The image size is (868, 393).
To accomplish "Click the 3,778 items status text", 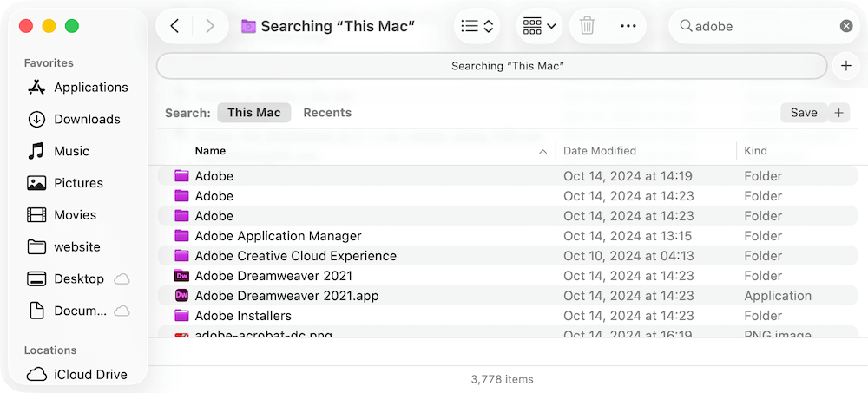I will coord(502,379).
